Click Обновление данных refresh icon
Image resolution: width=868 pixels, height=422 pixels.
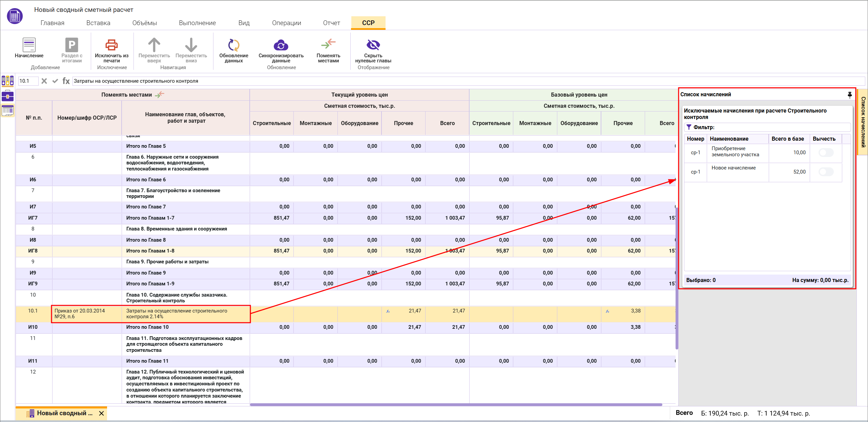coord(233,45)
